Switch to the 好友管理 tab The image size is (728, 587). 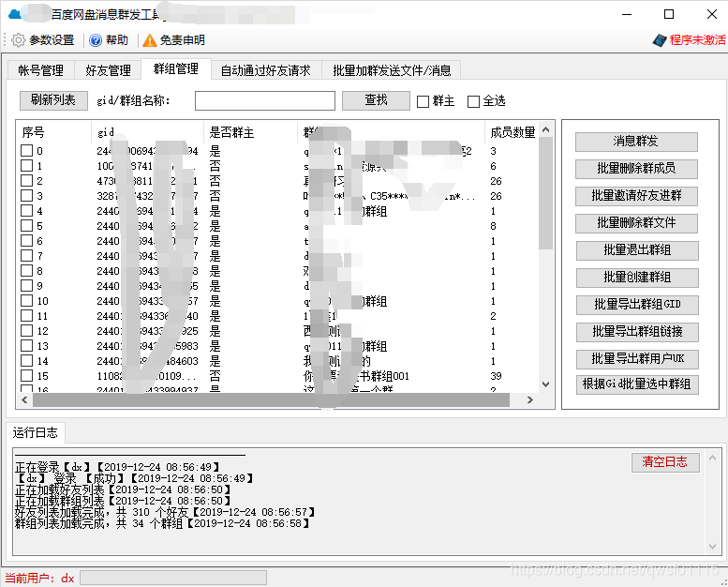pos(108,70)
